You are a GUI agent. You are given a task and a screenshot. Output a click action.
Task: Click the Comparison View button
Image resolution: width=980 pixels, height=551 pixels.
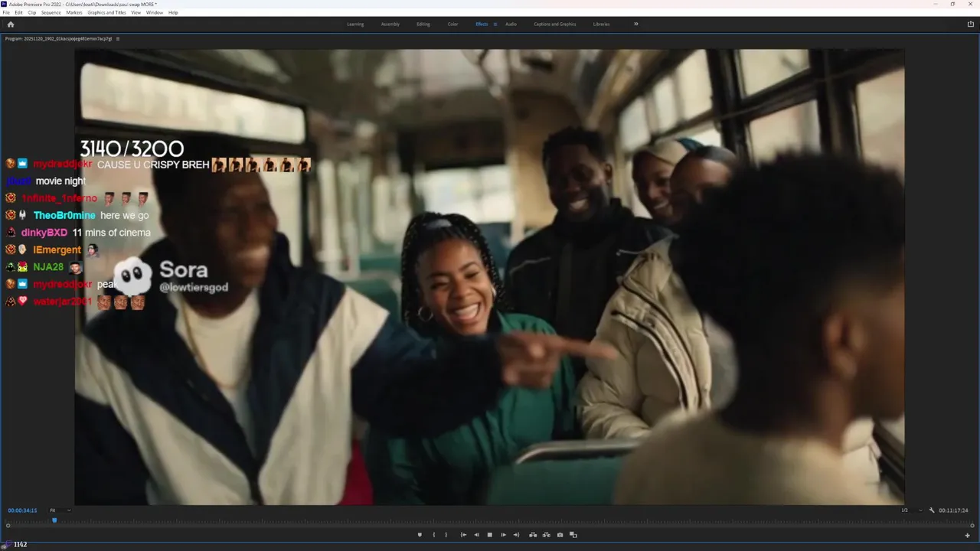(573, 535)
